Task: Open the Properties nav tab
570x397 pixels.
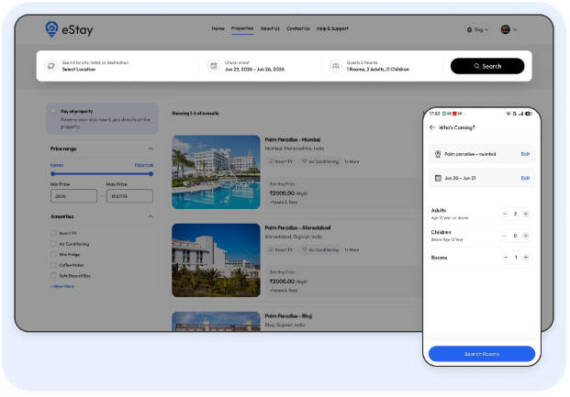Action: coord(242,28)
